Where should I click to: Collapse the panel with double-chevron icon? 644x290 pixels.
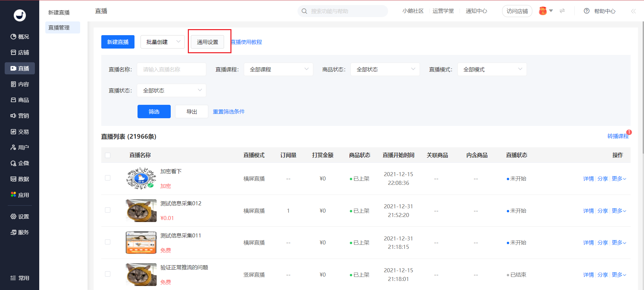pyautogui.click(x=633, y=11)
